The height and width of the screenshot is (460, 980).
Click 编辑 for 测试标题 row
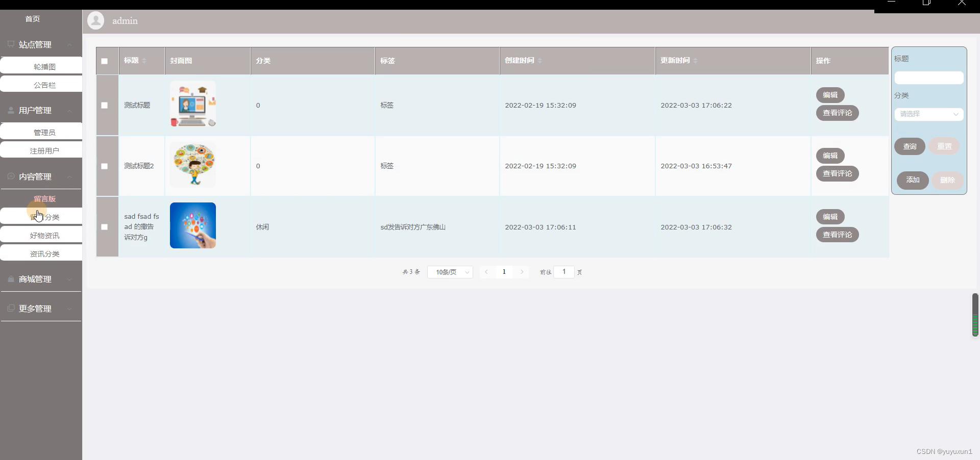tap(830, 95)
